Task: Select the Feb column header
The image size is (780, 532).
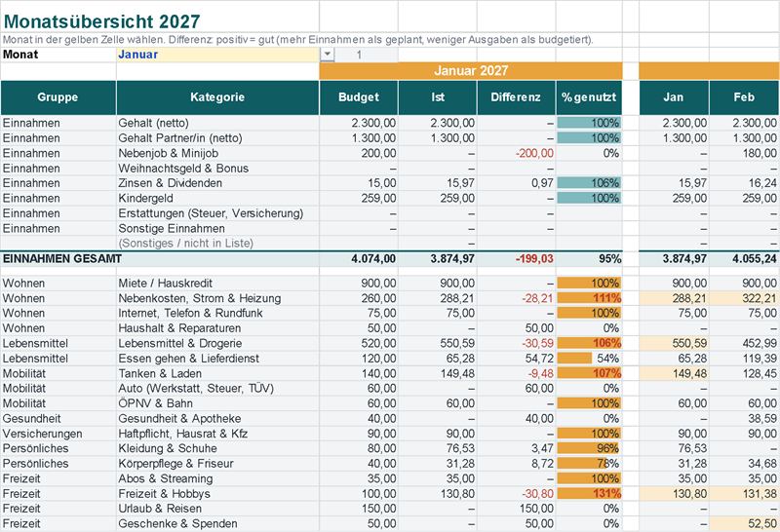Action: (x=744, y=97)
